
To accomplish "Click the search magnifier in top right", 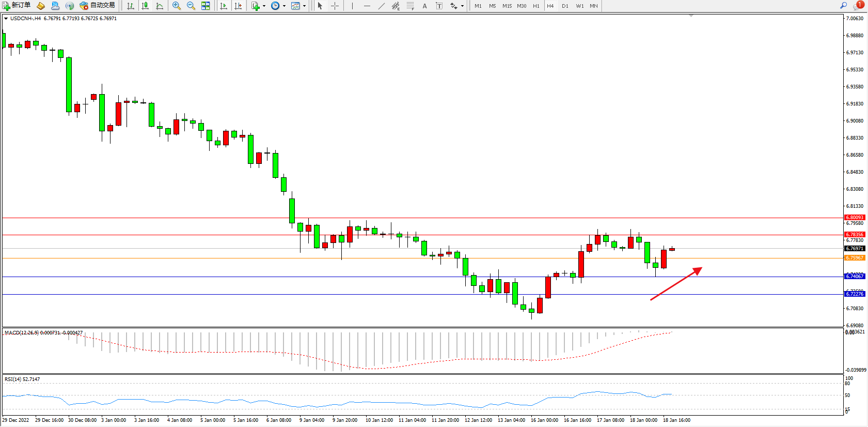I will 843,6.
